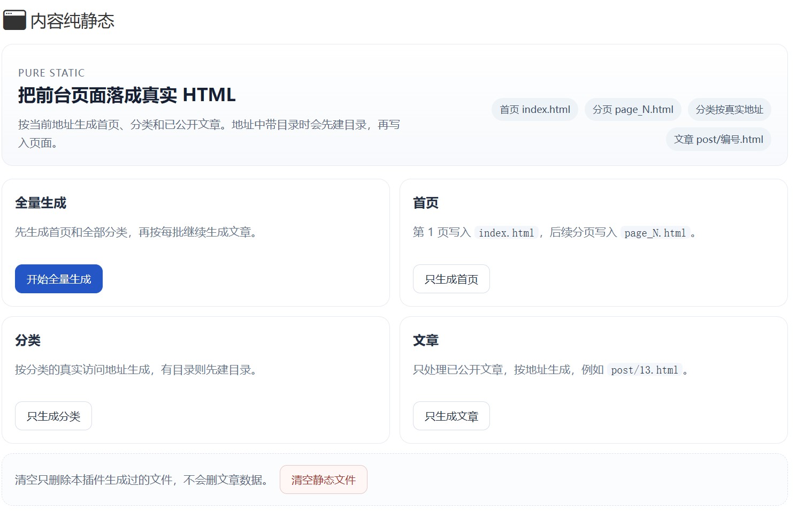The width and height of the screenshot is (812, 525).
Task: Select the 首页 index.html tag
Action: [535, 109]
